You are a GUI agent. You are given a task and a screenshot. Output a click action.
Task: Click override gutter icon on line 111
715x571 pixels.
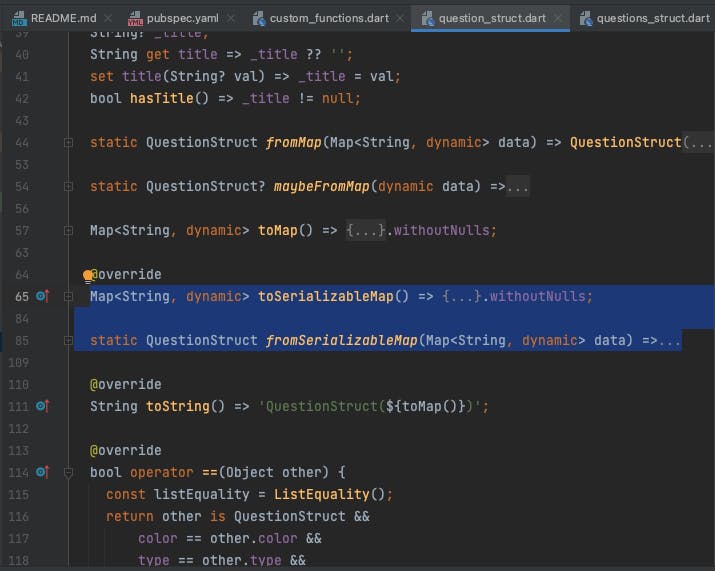42,406
